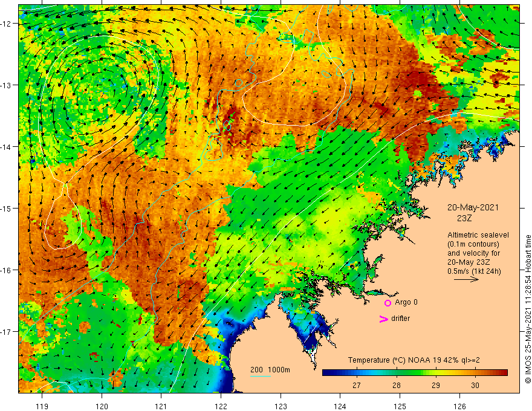Click the '(0.1m contours)' text
Viewport: 532px width, 411px height.
473,244
